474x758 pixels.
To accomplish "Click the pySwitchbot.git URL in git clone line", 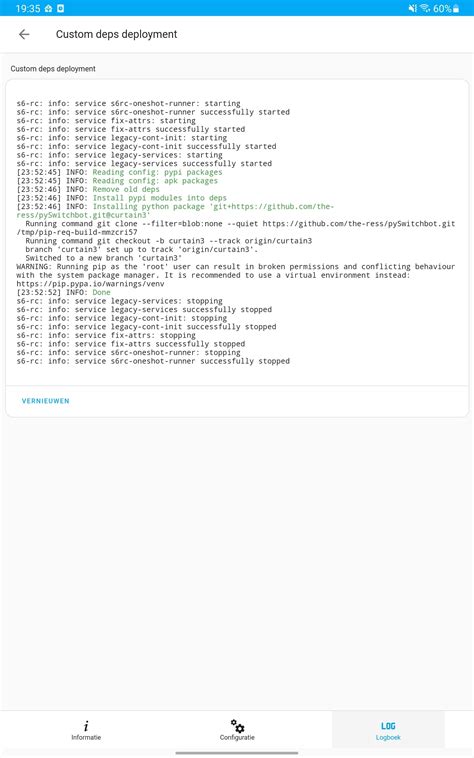I will point(359,224).
